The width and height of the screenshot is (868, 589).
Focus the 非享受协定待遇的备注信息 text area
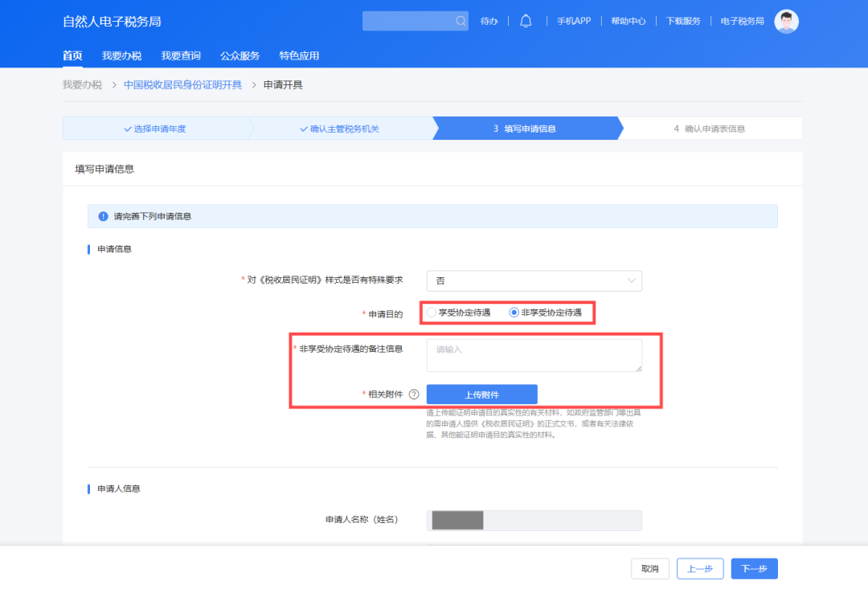(x=534, y=355)
